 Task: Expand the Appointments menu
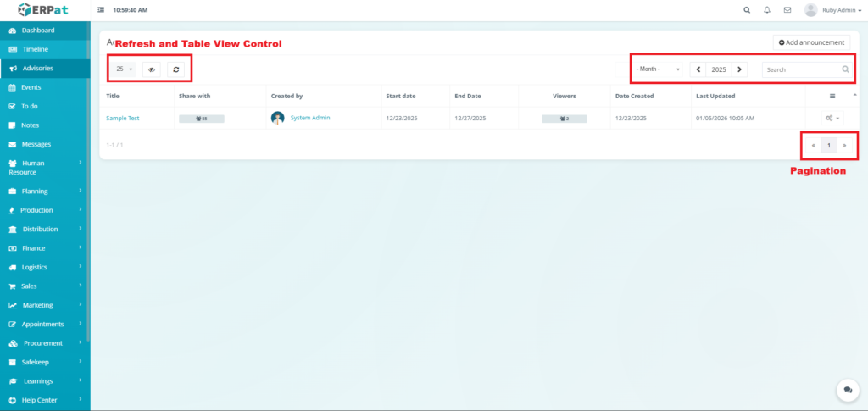45,325
